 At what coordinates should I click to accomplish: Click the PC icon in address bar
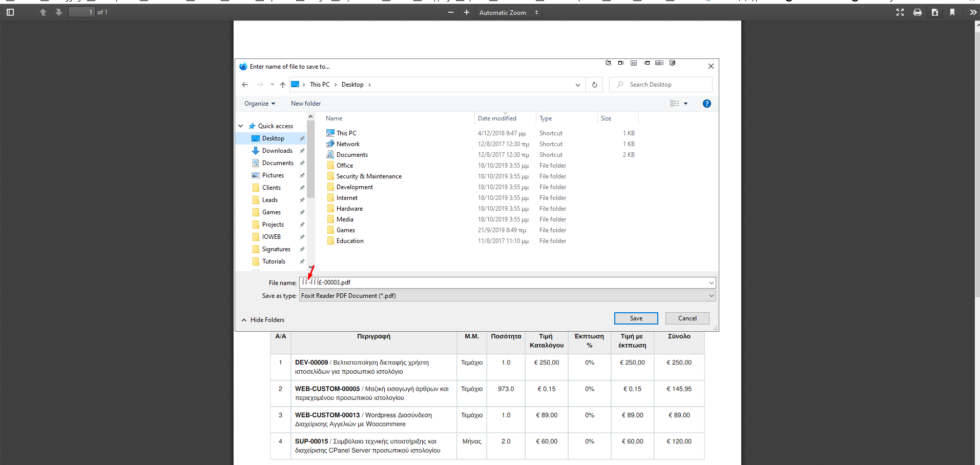[296, 85]
